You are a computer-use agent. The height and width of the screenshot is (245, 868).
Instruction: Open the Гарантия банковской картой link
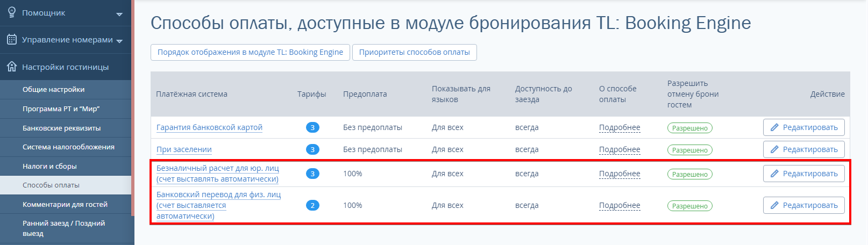[209, 127]
